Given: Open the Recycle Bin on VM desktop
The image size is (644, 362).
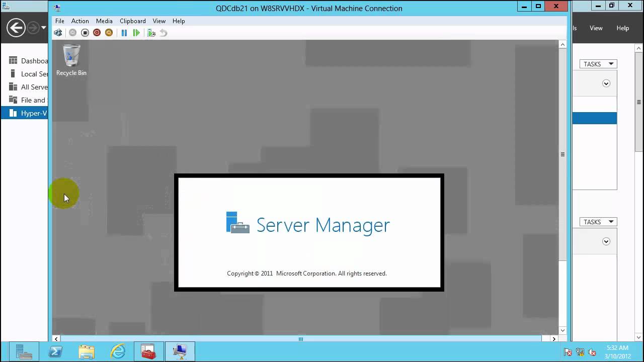Looking at the screenshot, I should 71,60.
